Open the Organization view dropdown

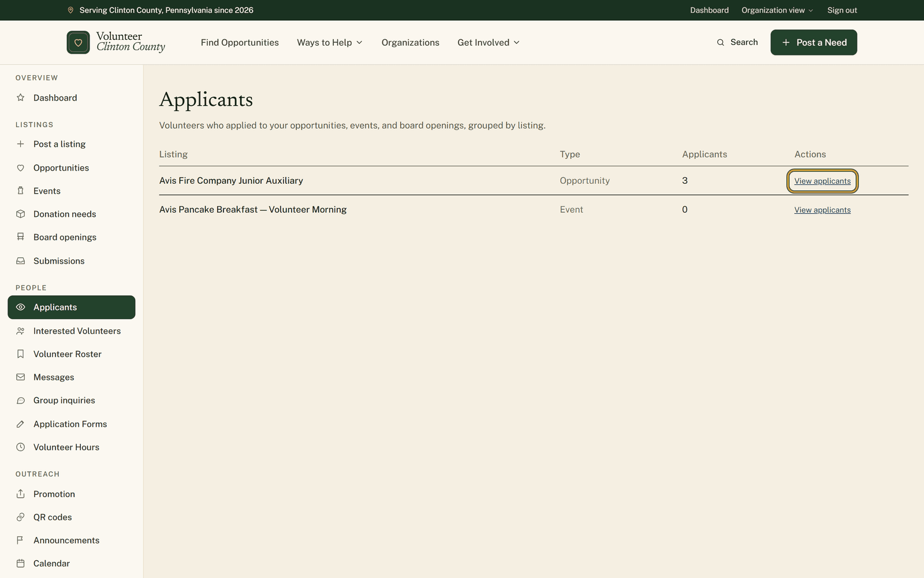click(x=777, y=10)
